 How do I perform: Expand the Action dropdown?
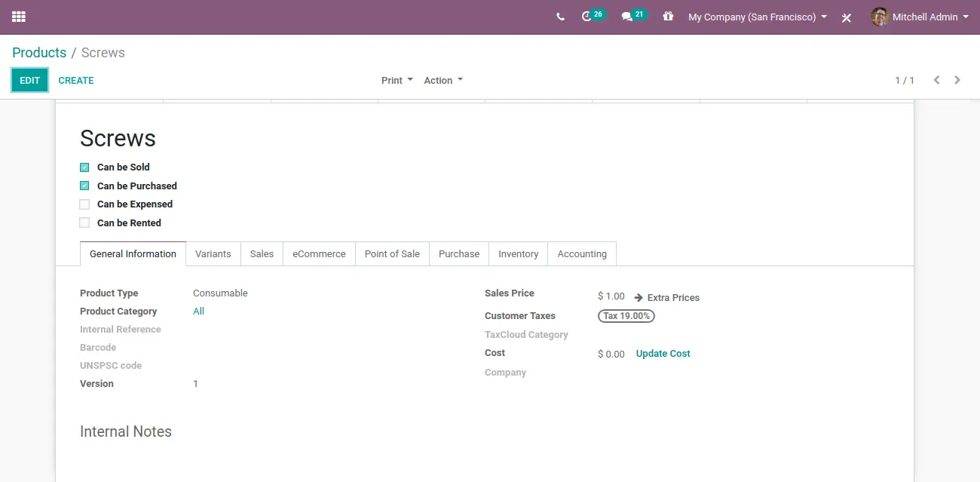(x=443, y=80)
